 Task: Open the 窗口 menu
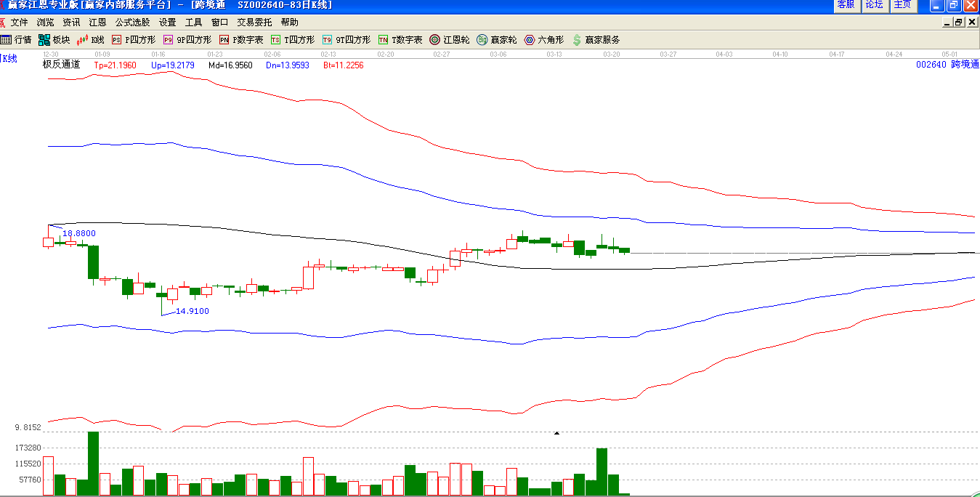219,23
